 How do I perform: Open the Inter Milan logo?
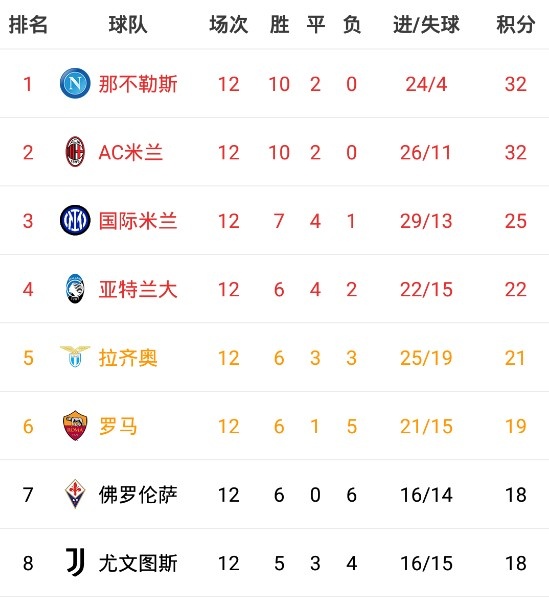[75, 220]
